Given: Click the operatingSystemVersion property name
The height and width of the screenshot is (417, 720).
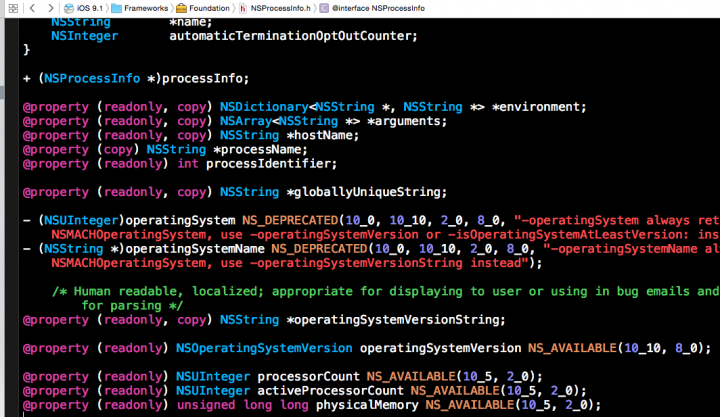Looking at the screenshot, I should tap(440, 349).
